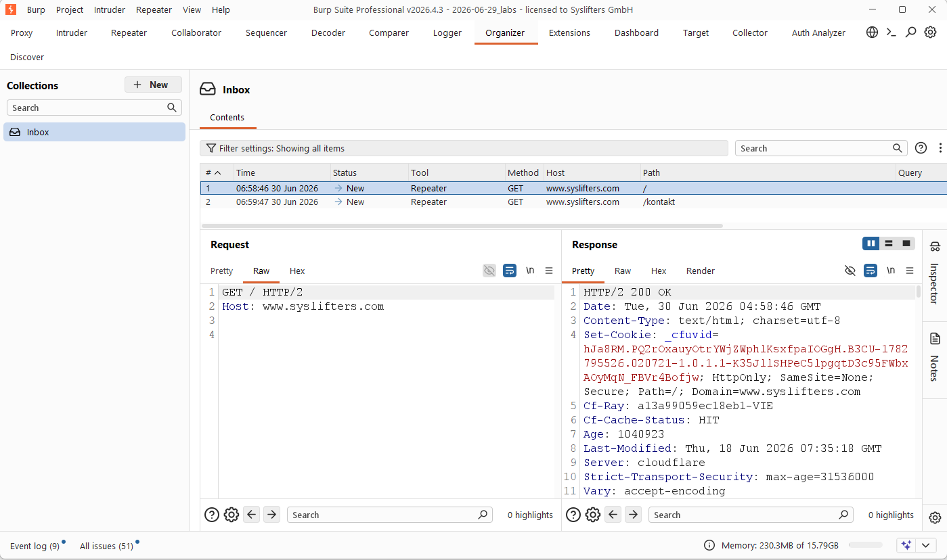Go to previous match in Request search
The image size is (947, 560).
pyautogui.click(x=252, y=515)
